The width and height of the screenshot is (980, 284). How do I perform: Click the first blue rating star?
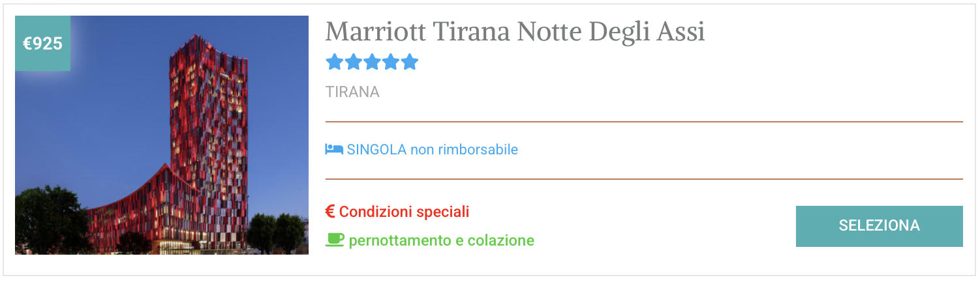click(x=334, y=62)
